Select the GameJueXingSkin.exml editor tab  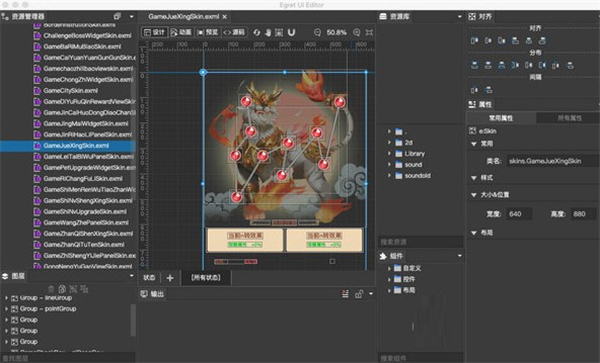tap(184, 16)
